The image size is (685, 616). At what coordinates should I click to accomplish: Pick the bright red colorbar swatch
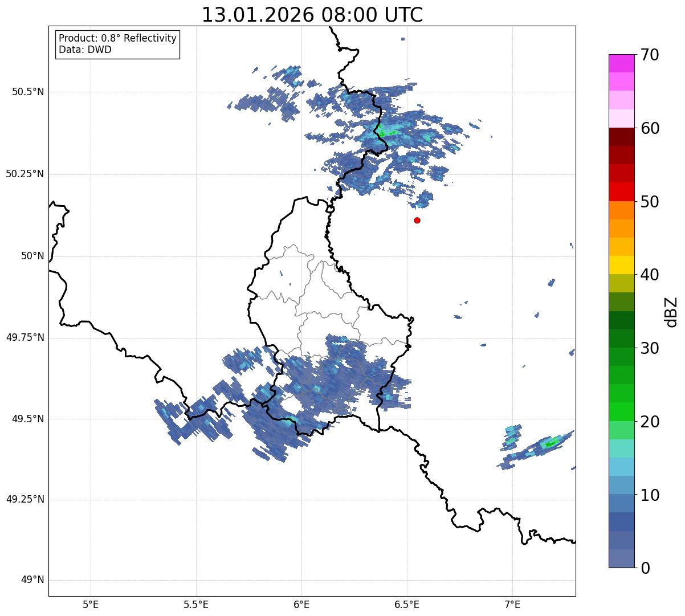[621, 191]
